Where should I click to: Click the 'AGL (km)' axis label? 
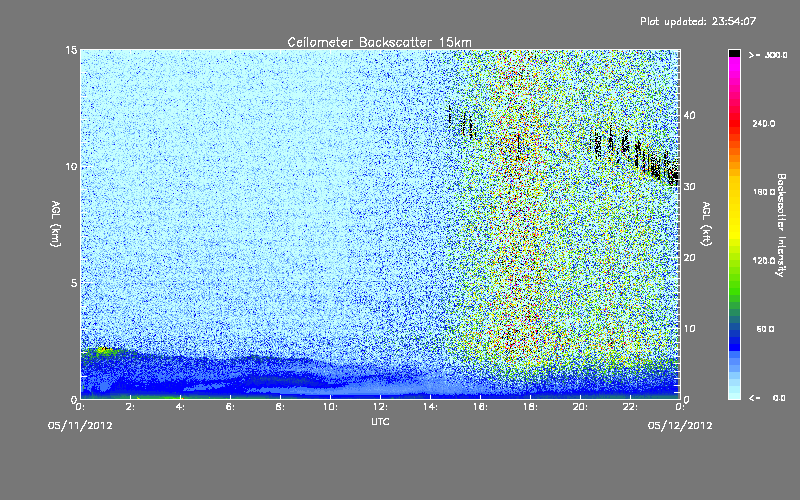tap(56, 223)
